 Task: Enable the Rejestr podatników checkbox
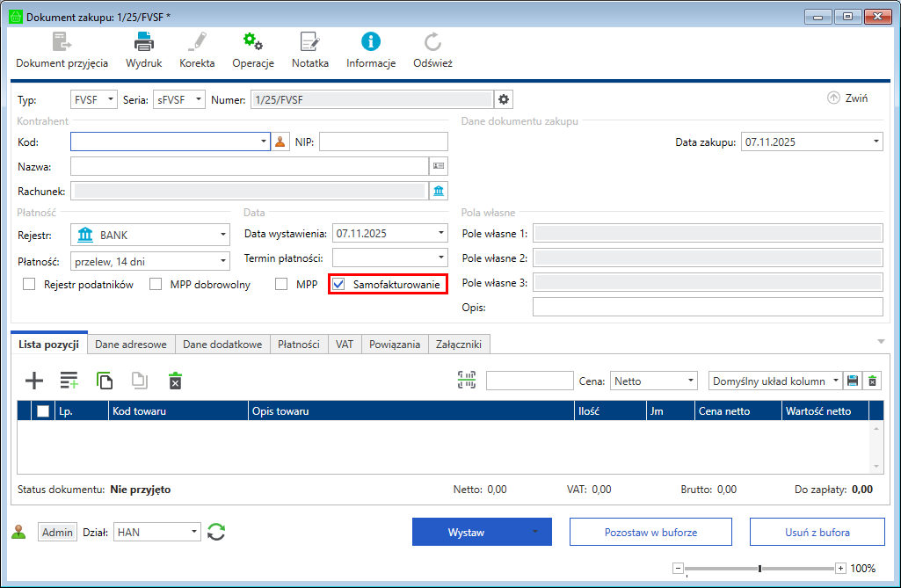(x=29, y=284)
